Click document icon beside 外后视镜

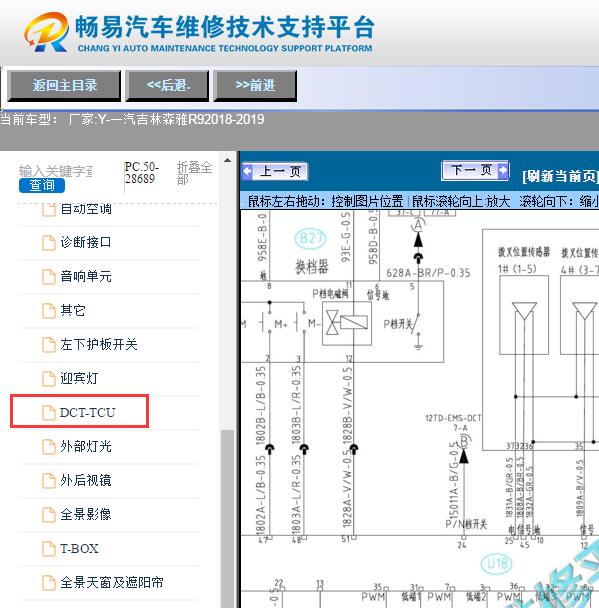pyautogui.click(x=49, y=481)
